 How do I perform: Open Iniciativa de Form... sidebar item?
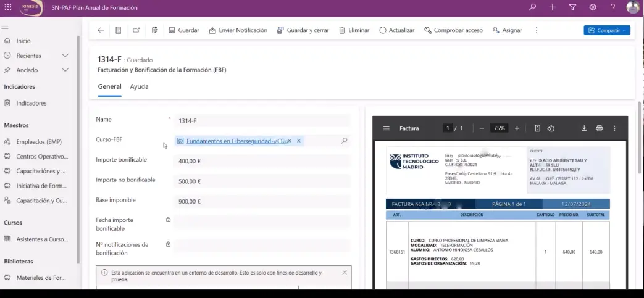point(41,186)
